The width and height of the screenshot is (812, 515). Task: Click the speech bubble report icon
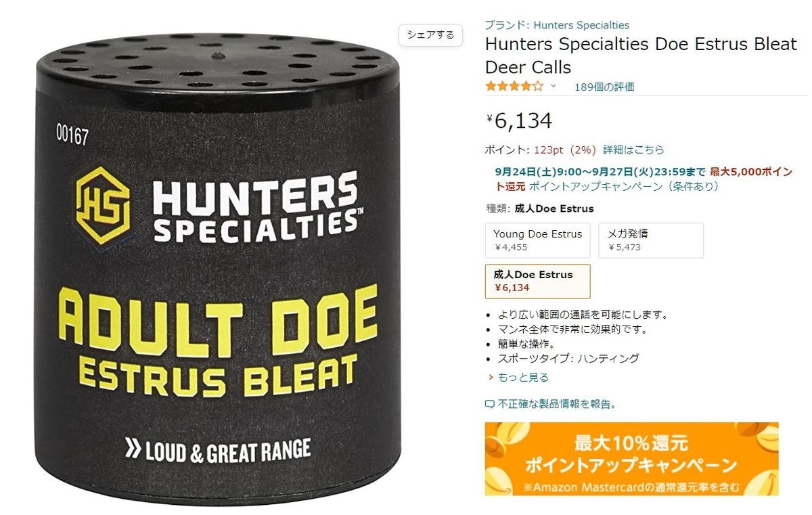coord(490,405)
